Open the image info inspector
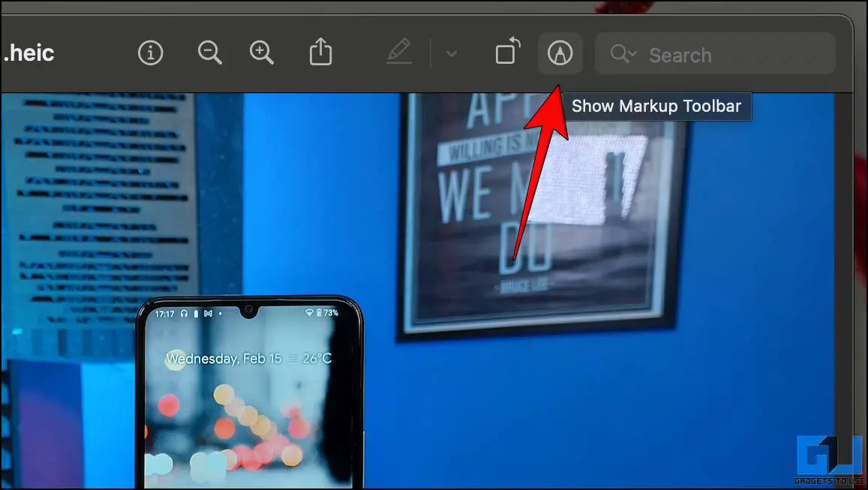The image size is (868, 490). tap(151, 54)
